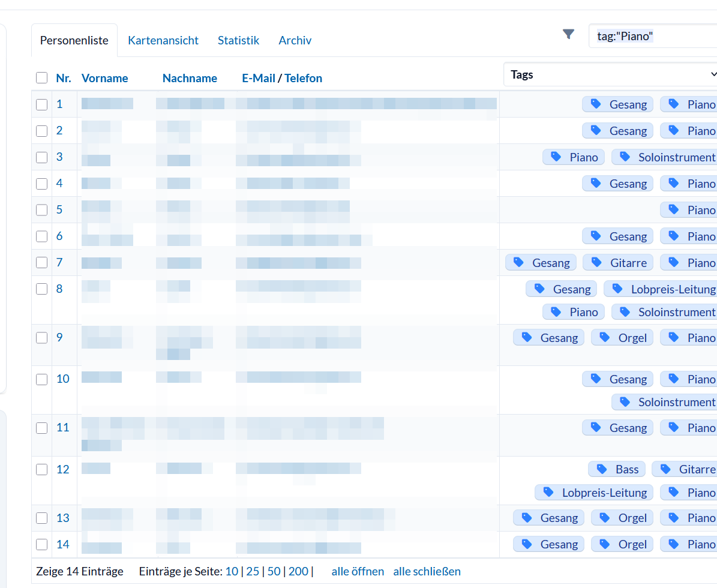Sort the list by Vorname column
This screenshot has height=588, width=717.
104,78
